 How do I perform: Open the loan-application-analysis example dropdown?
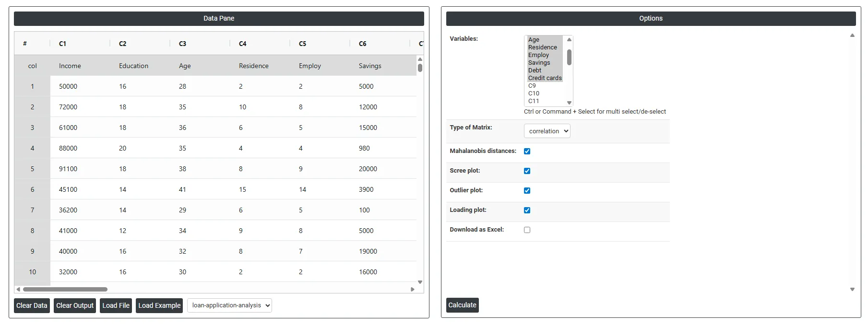[x=229, y=305]
